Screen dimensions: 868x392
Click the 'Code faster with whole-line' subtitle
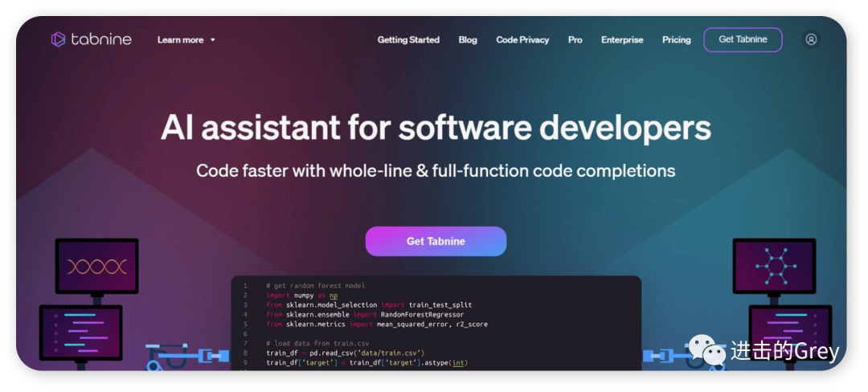tap(436, 170)
